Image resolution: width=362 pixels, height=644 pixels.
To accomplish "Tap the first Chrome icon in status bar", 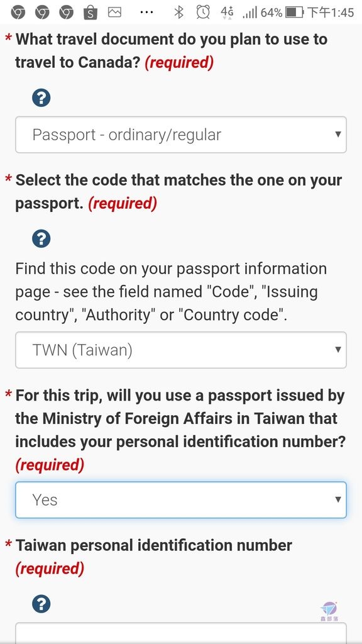I will point(18,13).
